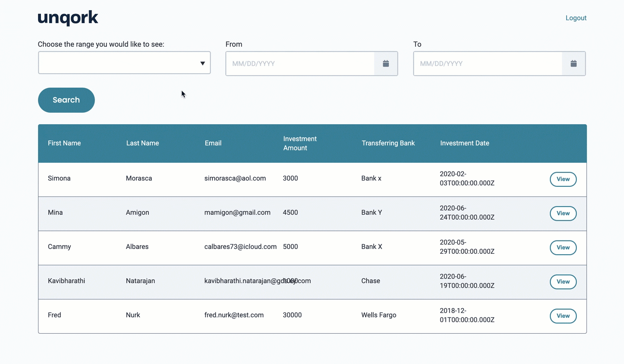Click the Bank Y cell
The width and height of the screenshot is (624, 364).
coord(372,212)
